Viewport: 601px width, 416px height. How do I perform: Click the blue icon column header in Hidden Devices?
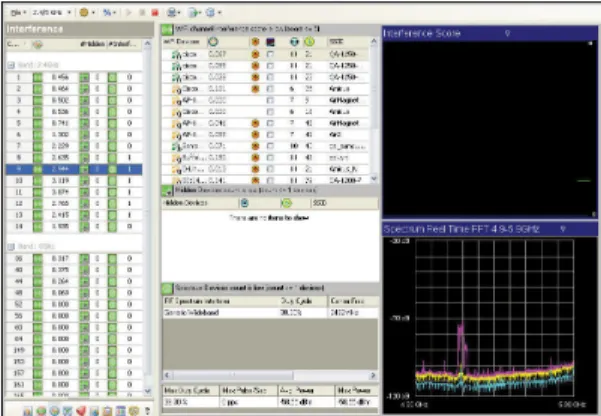pos(245,203)
